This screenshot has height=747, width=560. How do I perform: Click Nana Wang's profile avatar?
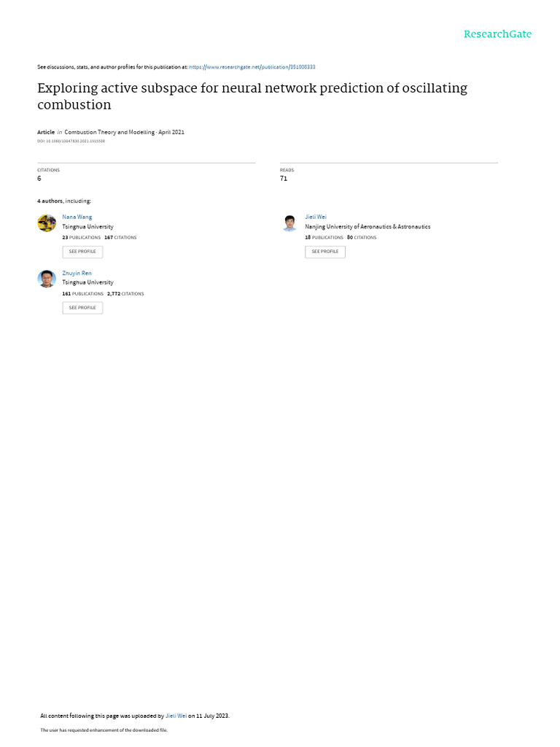pos(47,223)
